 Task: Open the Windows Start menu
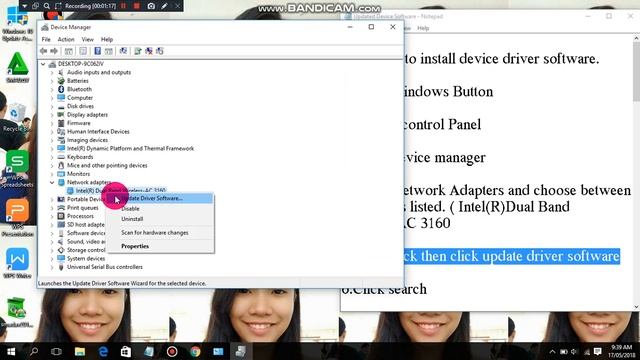11,351
